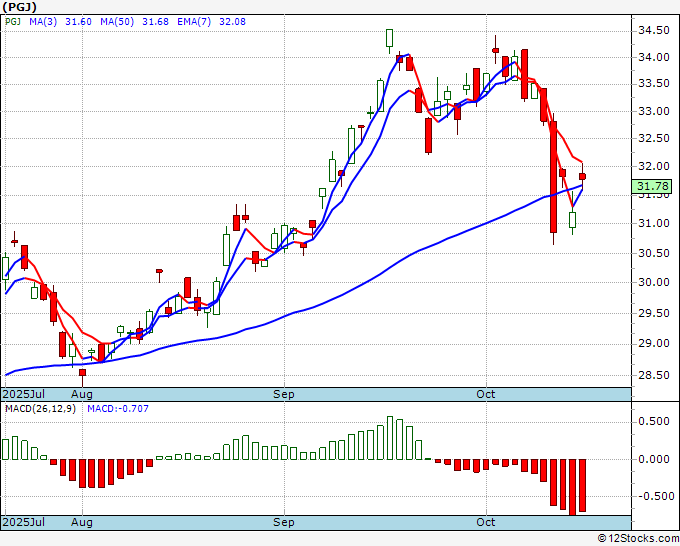Click the tall green candlestick peak near 34.50
680x546 pixels.
coord(389,38)
